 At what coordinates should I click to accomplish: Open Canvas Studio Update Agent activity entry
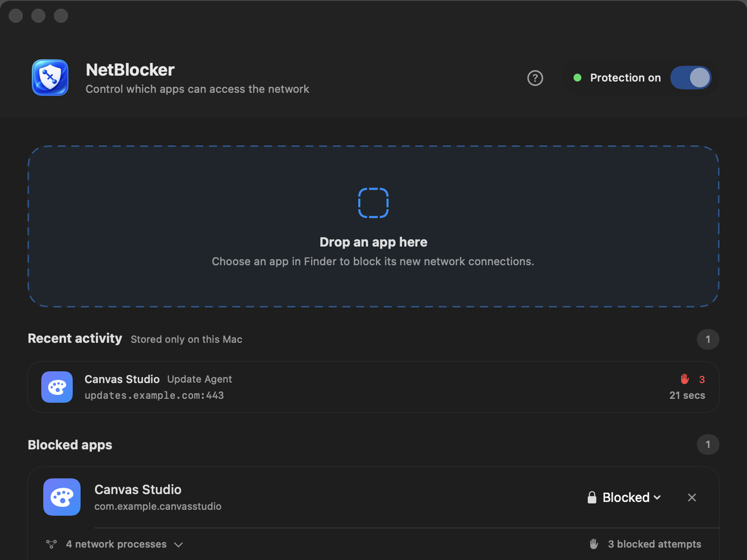[x=373, y=387]
